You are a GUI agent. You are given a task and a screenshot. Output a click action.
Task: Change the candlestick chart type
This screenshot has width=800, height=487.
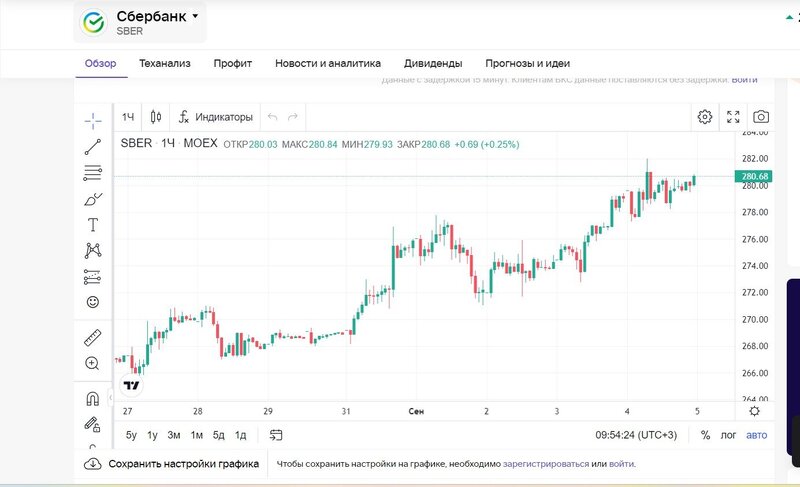click(x=156, y=117)
